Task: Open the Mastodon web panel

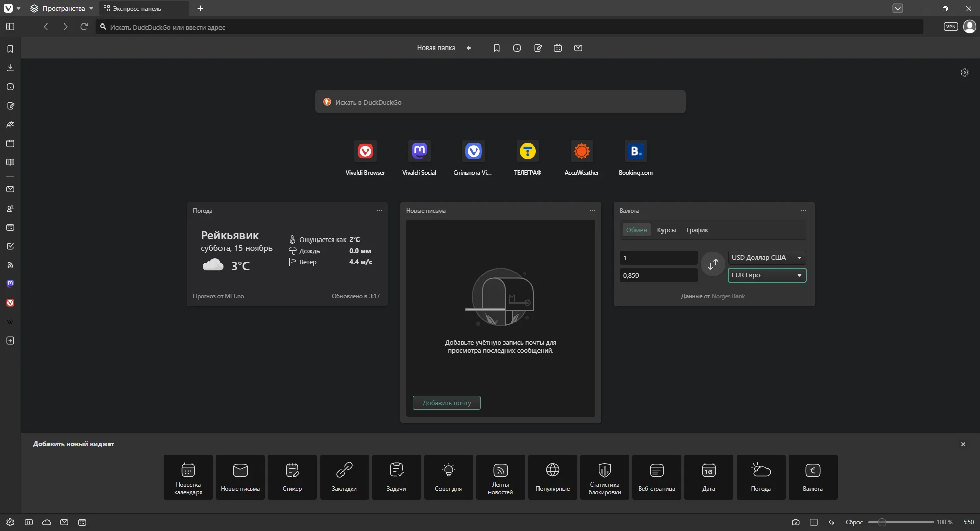Action: pos(10,284)
